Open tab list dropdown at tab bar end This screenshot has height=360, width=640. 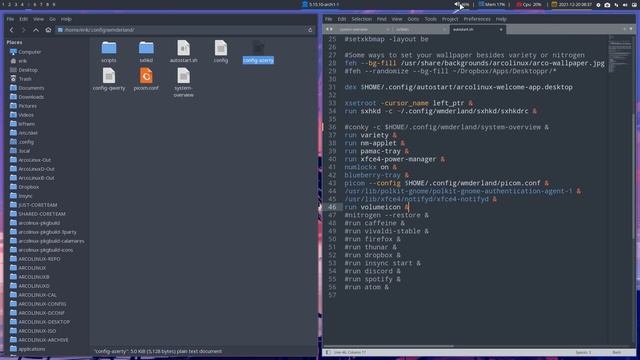(631, 29)
